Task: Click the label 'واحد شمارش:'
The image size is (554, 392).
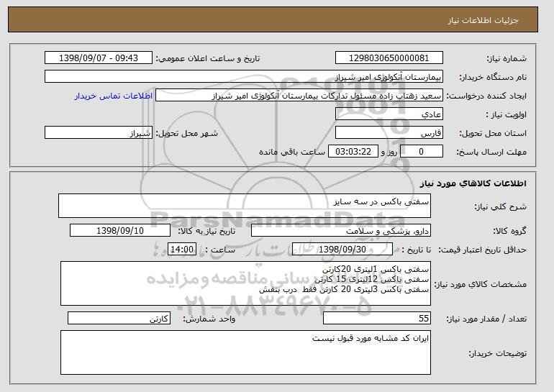Action: [209, 319]
